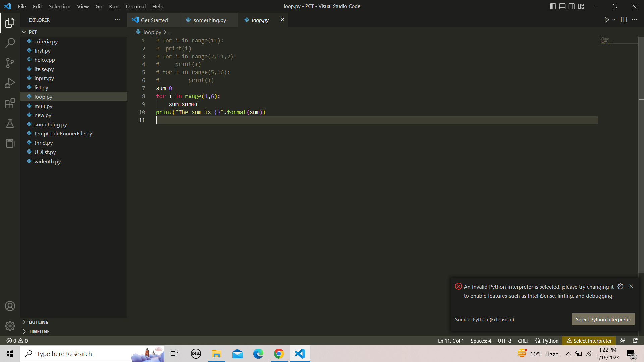Switch to the something.py tab
Image resolution: width=644 pixels, height=362 pixels.
(209, 20)
